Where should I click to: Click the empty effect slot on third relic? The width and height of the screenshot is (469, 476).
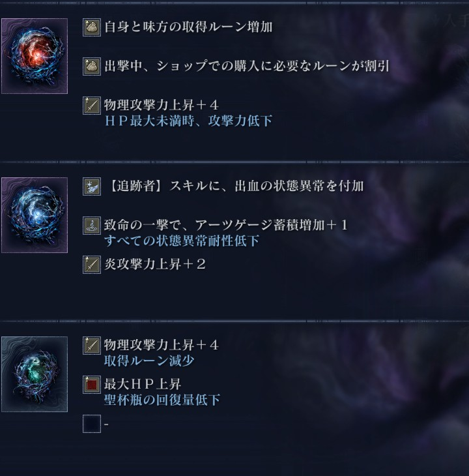(92, 424)
